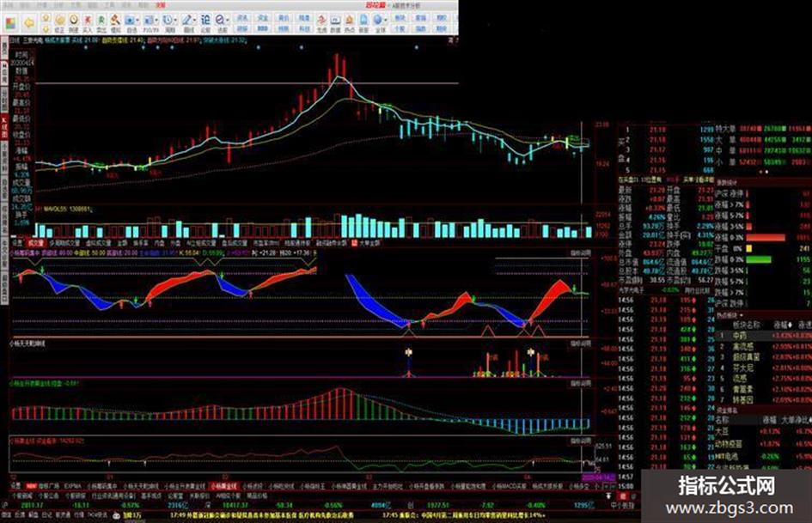Open the 论 formula icon

(x=205, y=24)
